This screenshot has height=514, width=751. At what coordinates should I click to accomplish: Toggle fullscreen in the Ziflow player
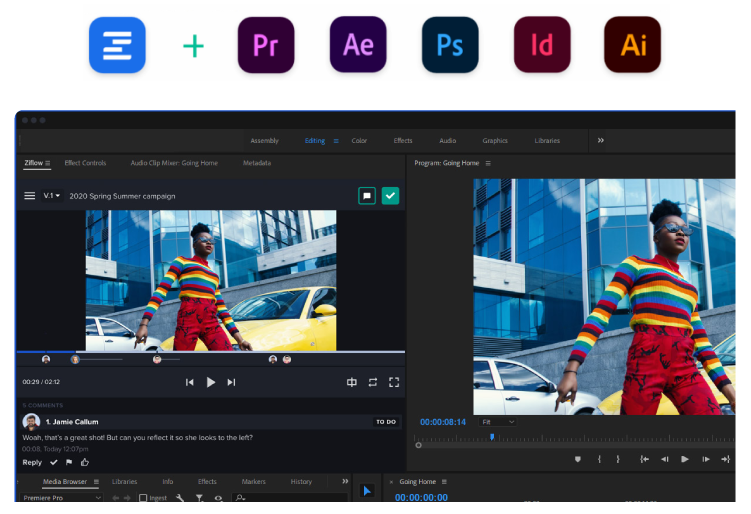point(394,382)
